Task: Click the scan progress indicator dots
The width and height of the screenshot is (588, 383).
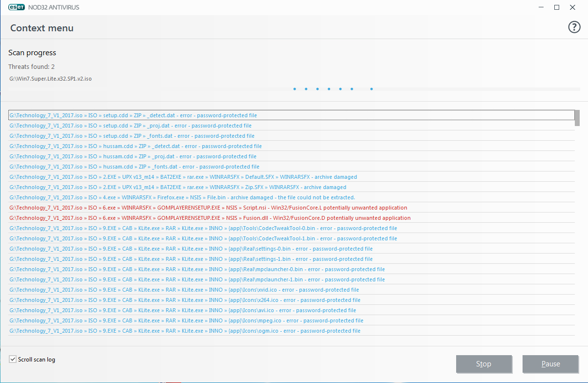Action: coord(333,89)
